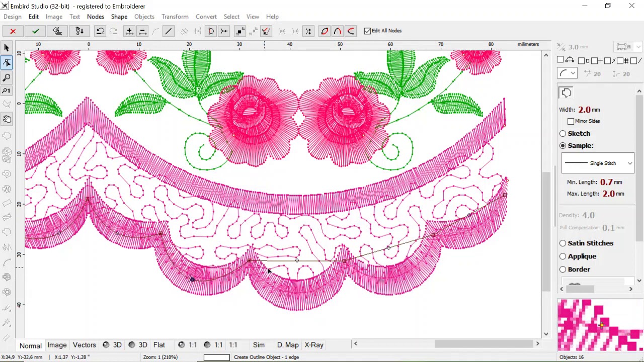This screenshot has width=644, height=362.
Task: Switch to X-Ray view mode
Action: click(x=313, y=345)
